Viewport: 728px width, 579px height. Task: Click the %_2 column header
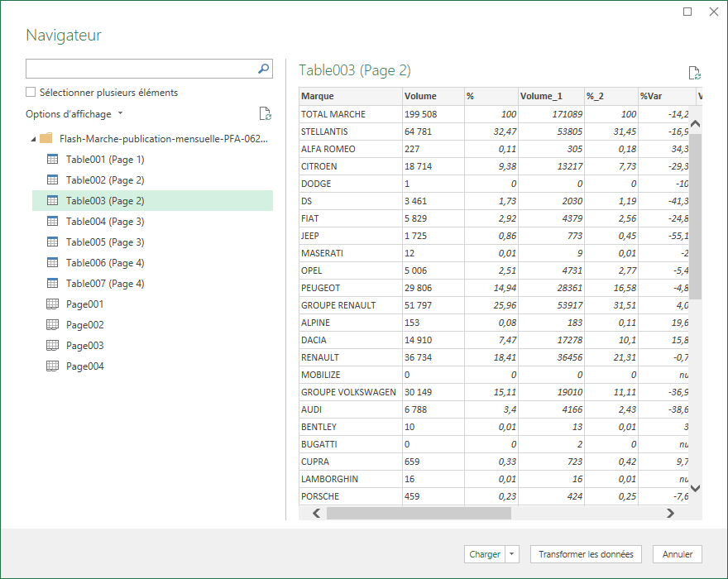pos(611,96)
